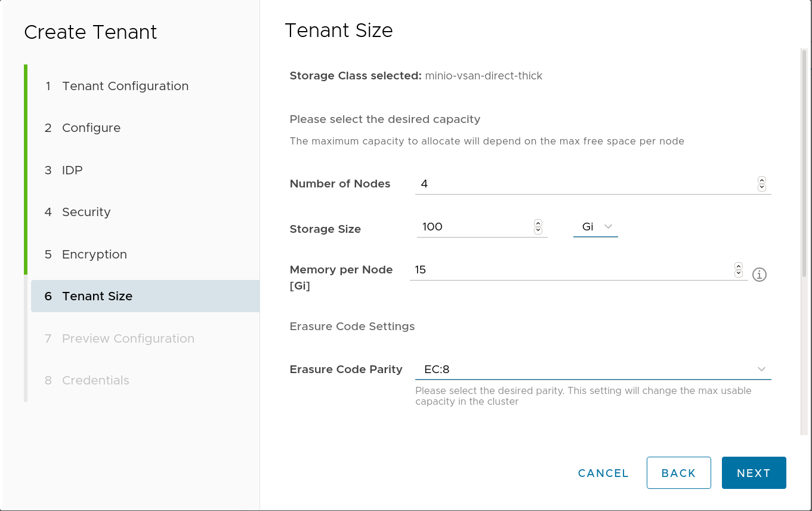Select the Security step
The height and width of the screenshot is (511, 812).
(86, 212)
